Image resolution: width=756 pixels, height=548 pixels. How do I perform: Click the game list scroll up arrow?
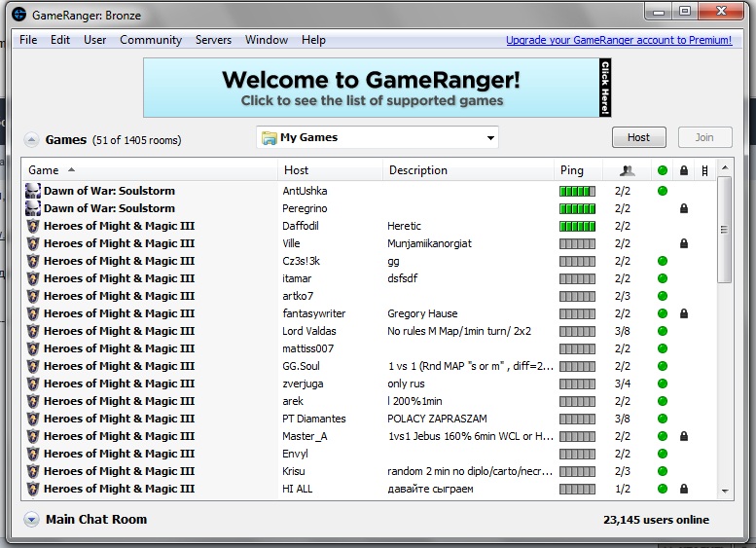[x=724, y=167]
